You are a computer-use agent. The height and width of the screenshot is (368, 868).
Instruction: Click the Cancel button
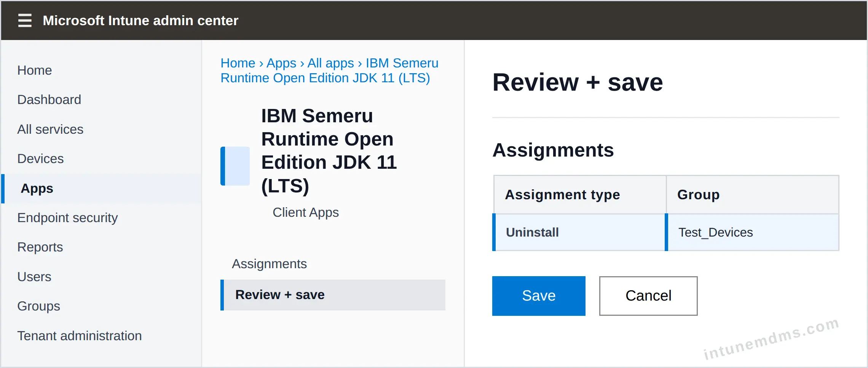point(648,296)
